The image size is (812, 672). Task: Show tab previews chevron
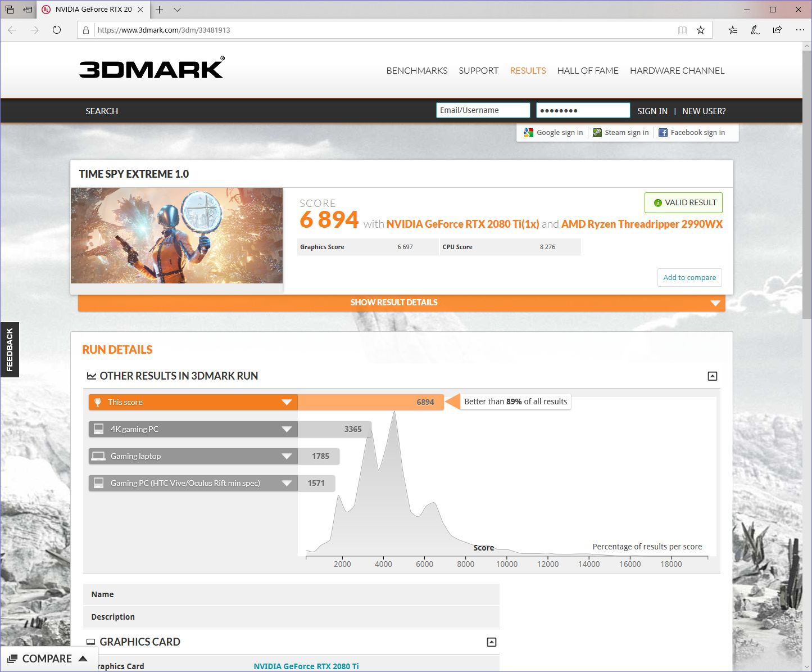coord(177,10)
